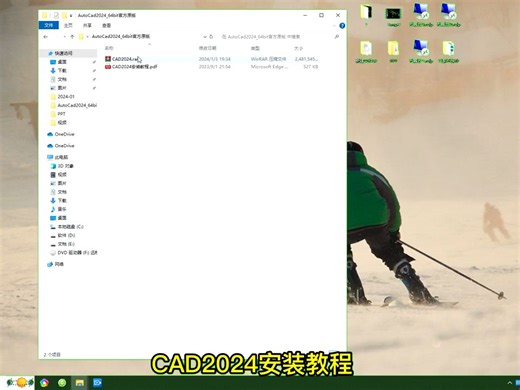Screen dimensions: 520x390
Task: Open 音乐 (Music) under This PC
Action: pos(62,209)
